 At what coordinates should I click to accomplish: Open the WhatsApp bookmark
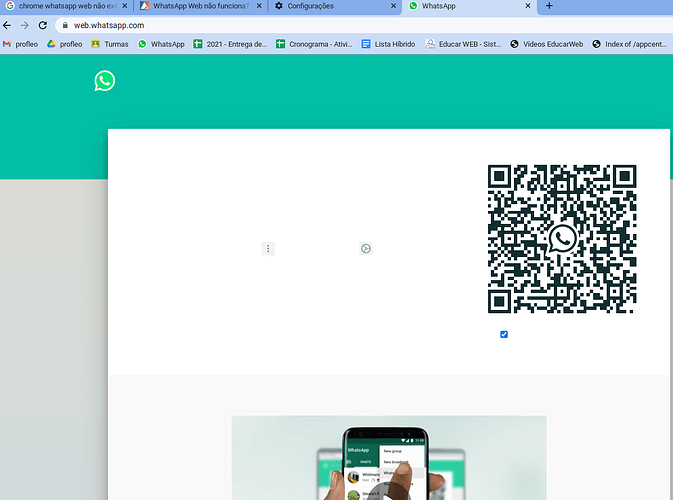(161, 44)
